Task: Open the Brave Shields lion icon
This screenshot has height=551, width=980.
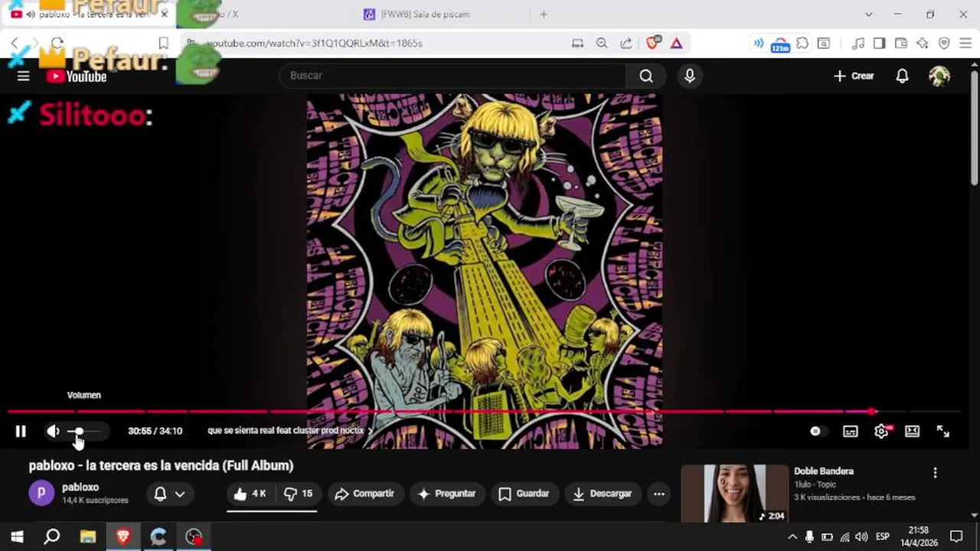Action: 652,43
